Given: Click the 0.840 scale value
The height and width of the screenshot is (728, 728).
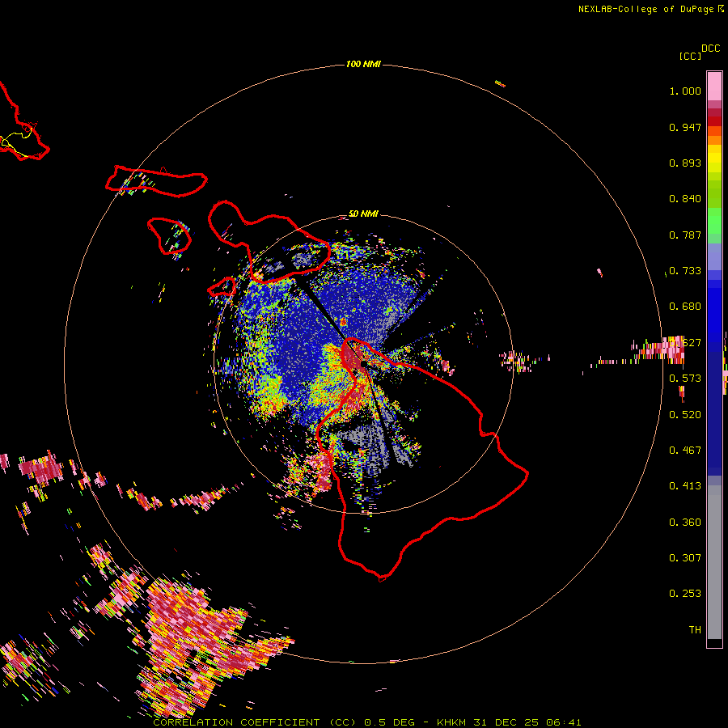Looking at the screenshot, I should click(x=685, y=199).
